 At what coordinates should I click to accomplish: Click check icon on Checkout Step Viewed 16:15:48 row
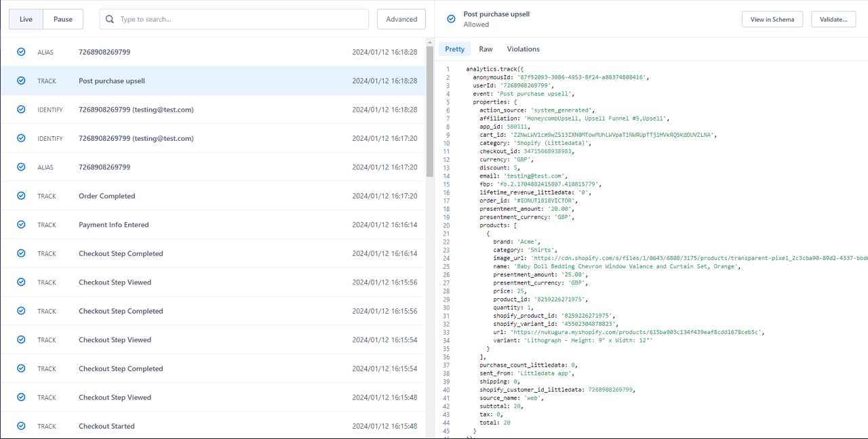[x=21, y=397]
